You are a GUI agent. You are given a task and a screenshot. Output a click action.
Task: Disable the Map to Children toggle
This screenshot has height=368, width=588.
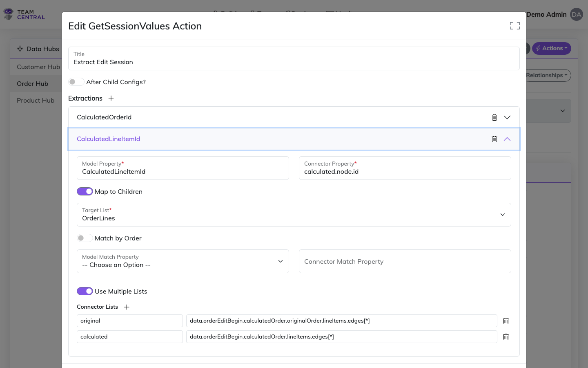coord(85,191)
